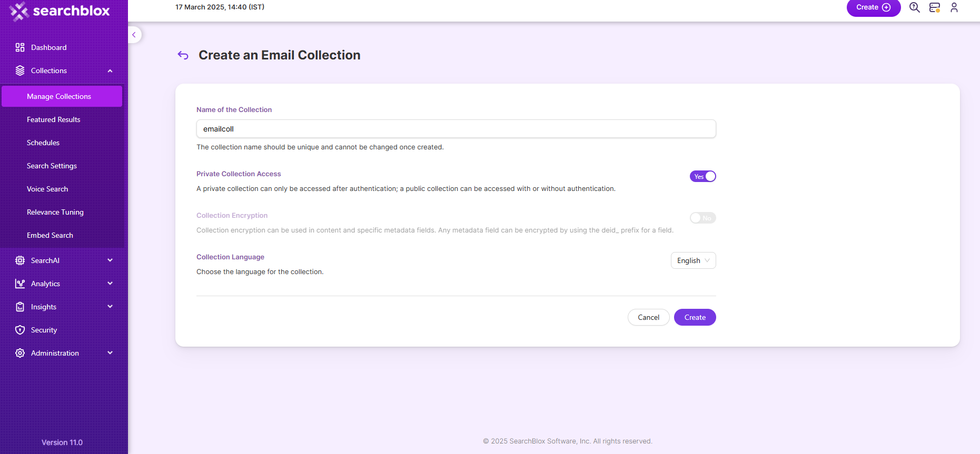Image resolution: width=980 pixels, height=454 pixels.
Task: Click the date and time text in header
Action: point(220,7)
